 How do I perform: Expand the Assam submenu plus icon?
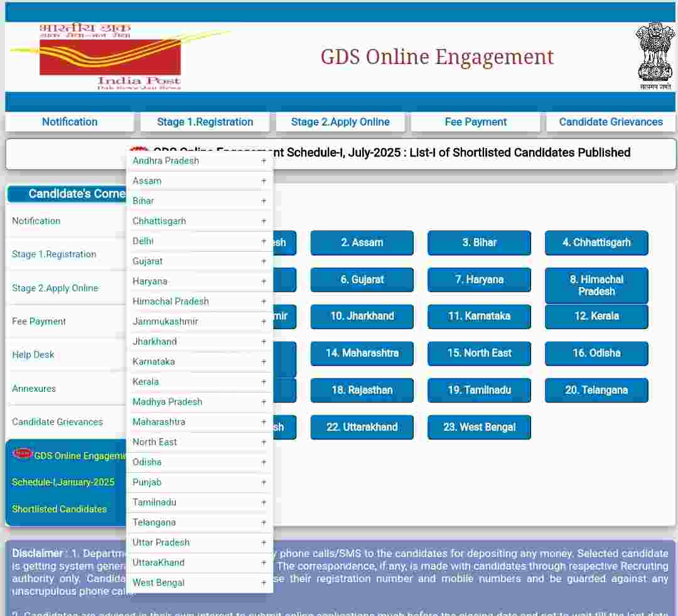point(263,181)
